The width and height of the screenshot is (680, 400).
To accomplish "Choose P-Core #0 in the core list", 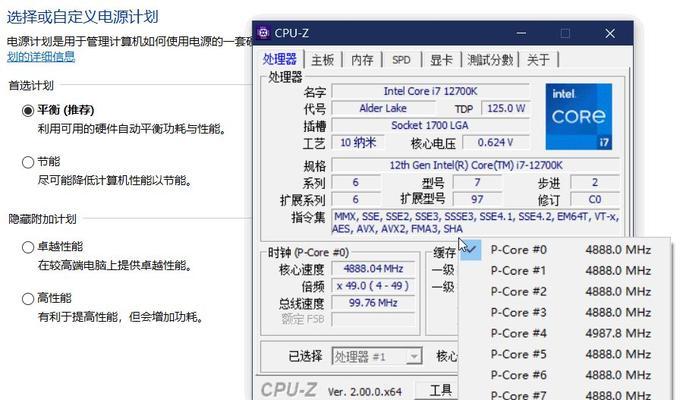I will [x=564, y=250].
